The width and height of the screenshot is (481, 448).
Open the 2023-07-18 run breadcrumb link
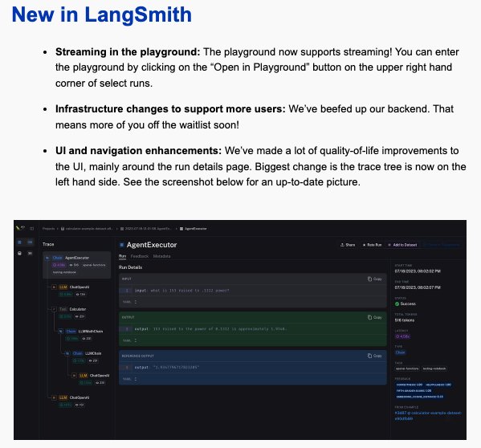[146, 229]
